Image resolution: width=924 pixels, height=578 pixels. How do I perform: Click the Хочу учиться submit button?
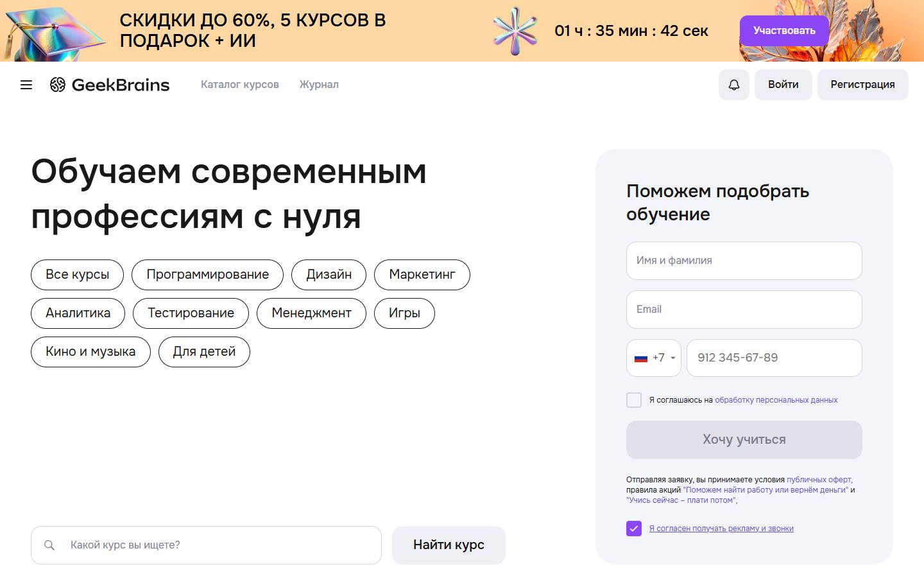pyautogui.click(x=744, y=440)
